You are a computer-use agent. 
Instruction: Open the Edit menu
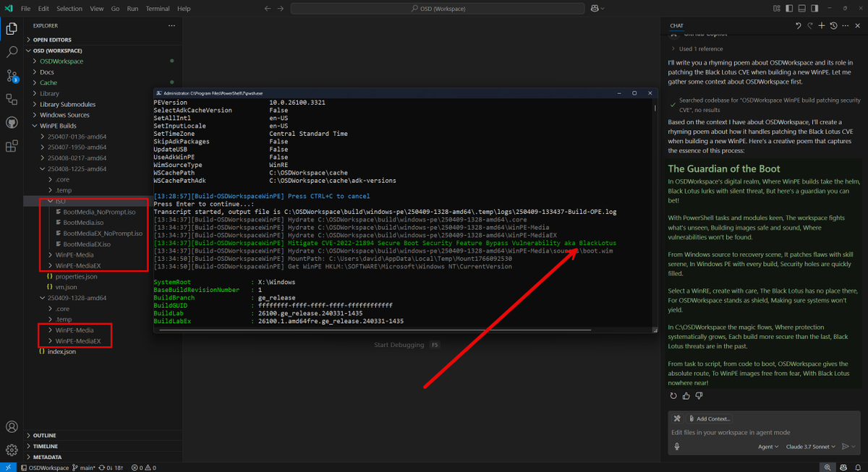tap(44, 9)
